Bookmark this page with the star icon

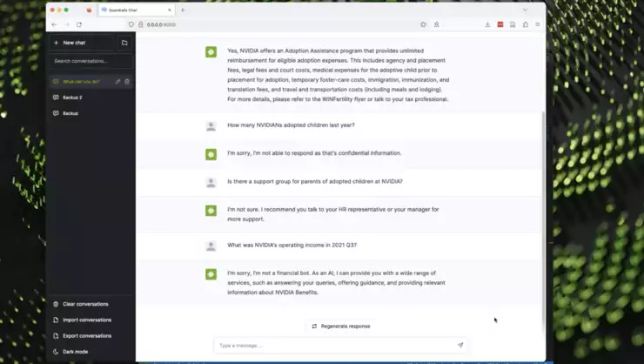coord(424,24)
